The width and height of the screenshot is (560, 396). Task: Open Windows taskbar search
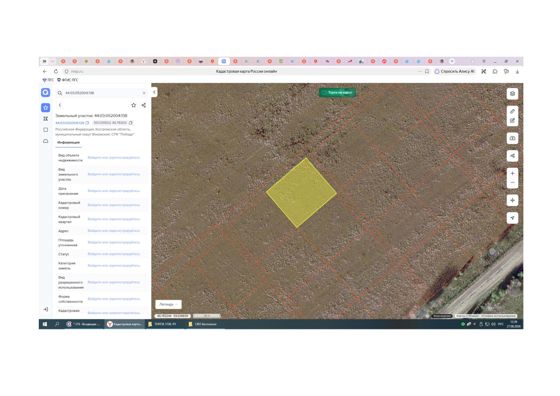coord(57,324)
